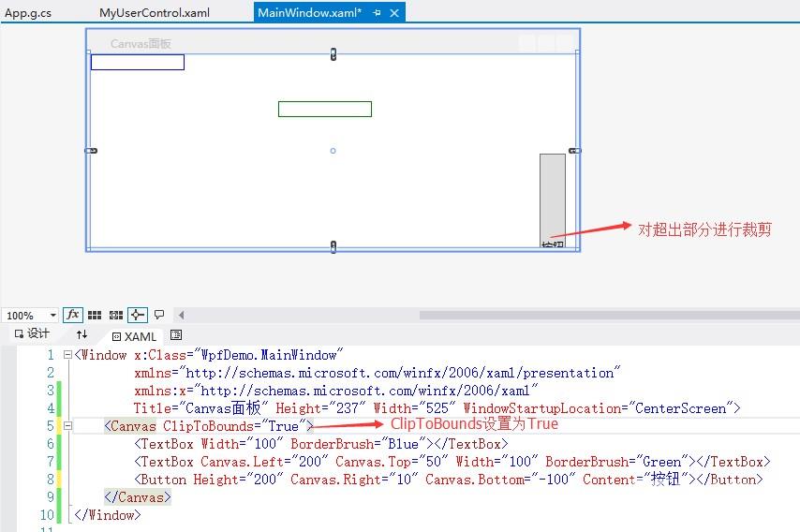Screen dimensions: 800x532
Task: Toggle snapping to snaplines button
Action: (138, 315)
